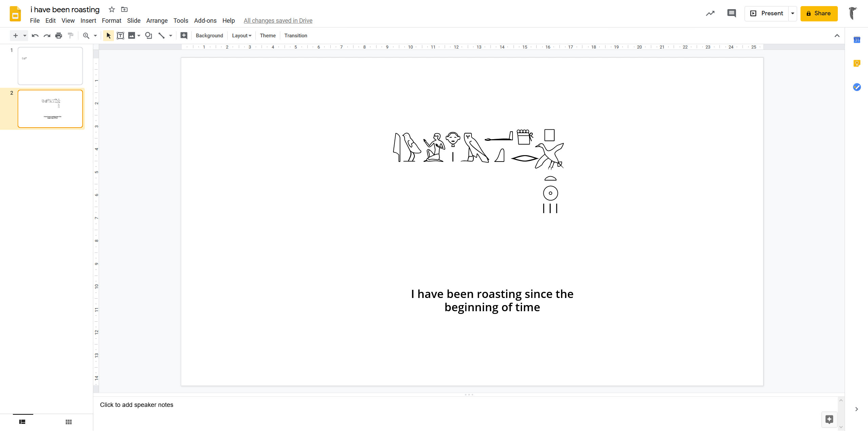The image size is (868, 431).
Task: Open the Layout dropdown menu
Action: click(242, 35)
